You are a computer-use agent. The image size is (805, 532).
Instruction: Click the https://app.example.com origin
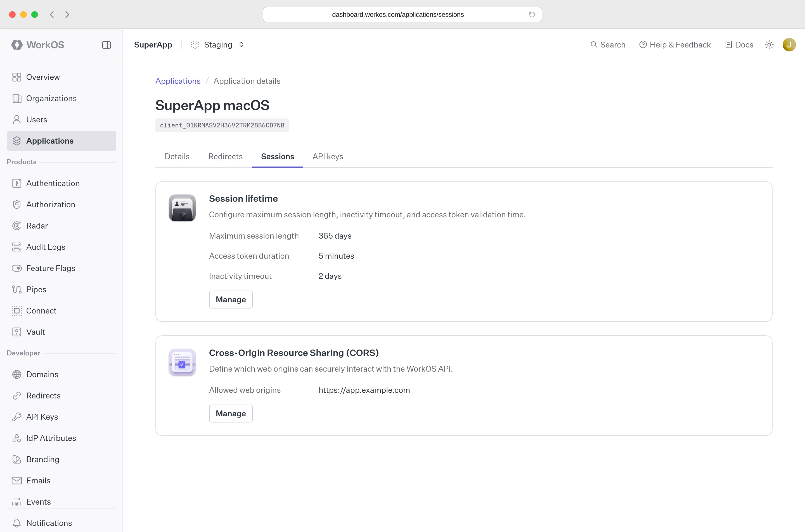tap(364, 390)
